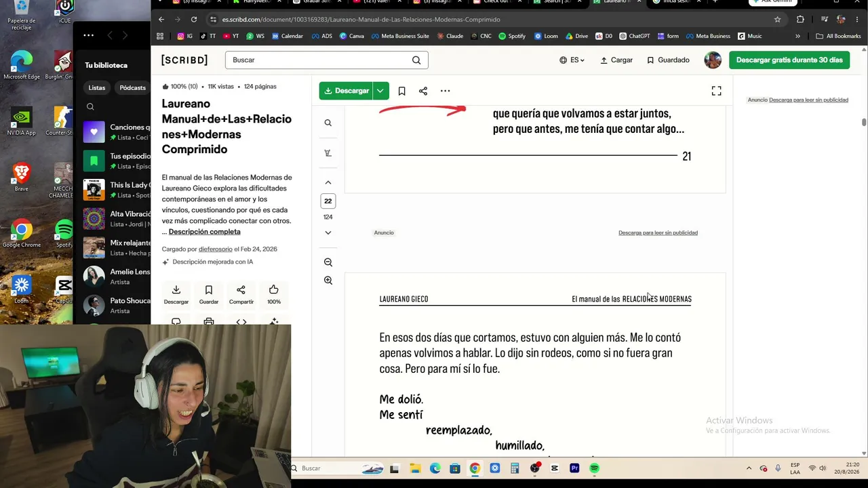Open Amelie Lens artist in Spotify library

point(117,277)
